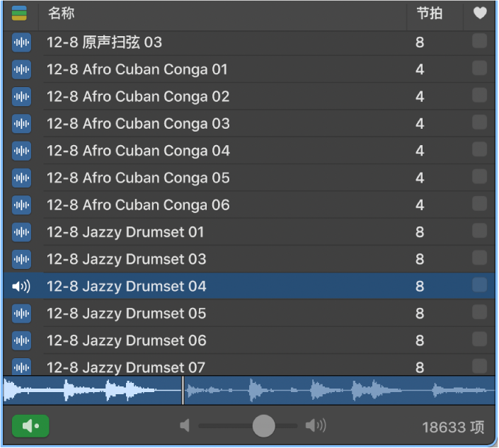499x448 pixels.
Task: Click beats value 8 for 原声扫弦 03
Action: 420,42
